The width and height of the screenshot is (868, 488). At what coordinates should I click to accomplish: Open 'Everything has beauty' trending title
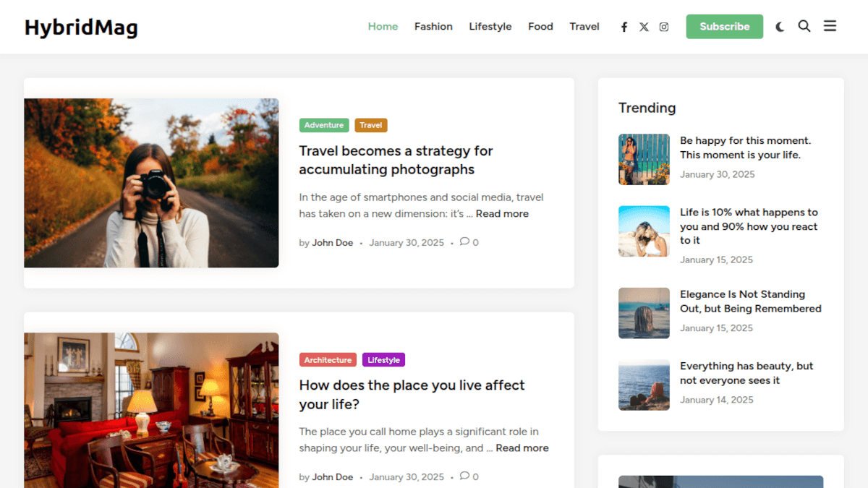tap(746, 373)
